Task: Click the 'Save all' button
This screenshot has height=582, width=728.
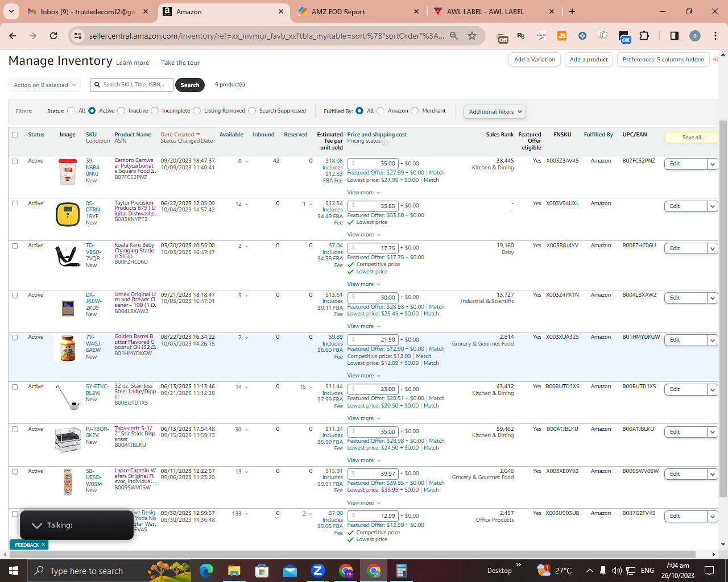Action: coord(692,138)
